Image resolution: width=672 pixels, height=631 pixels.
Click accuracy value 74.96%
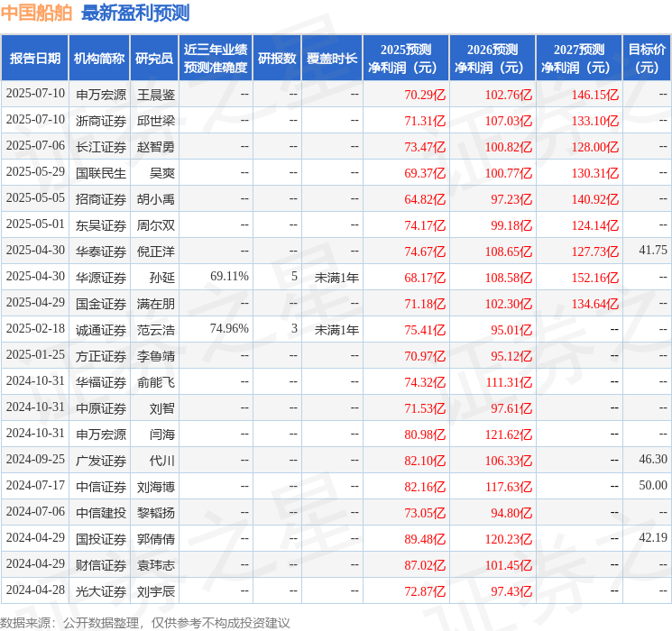click(x=229, y=328)
